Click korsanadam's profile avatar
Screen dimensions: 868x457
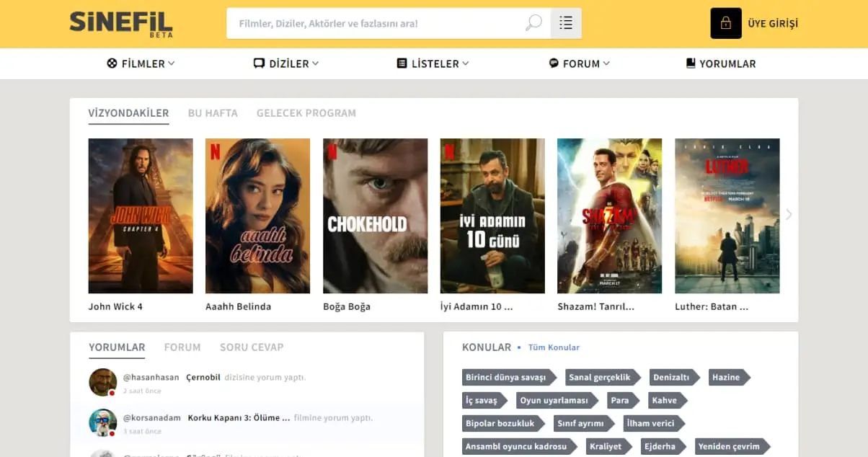tap(102, 422)
